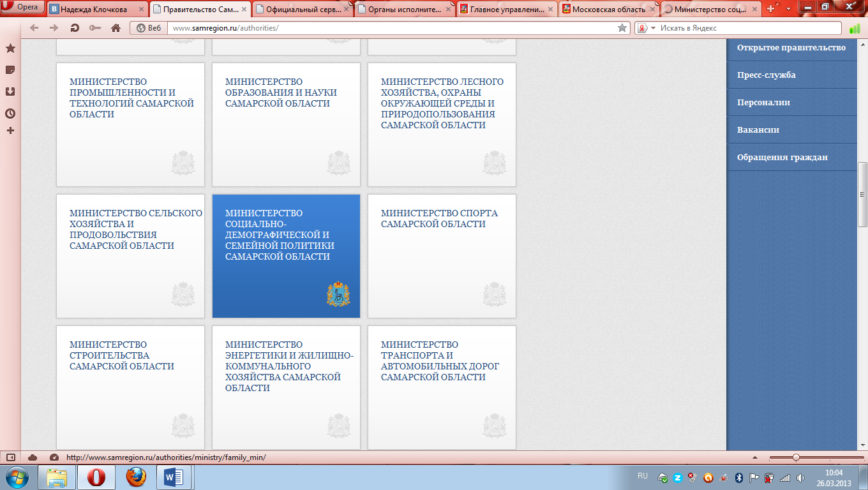This screenshot has width=868, height=490.
Task: Open Министерство спорта Самарской области tile
Action: [442, 256]
